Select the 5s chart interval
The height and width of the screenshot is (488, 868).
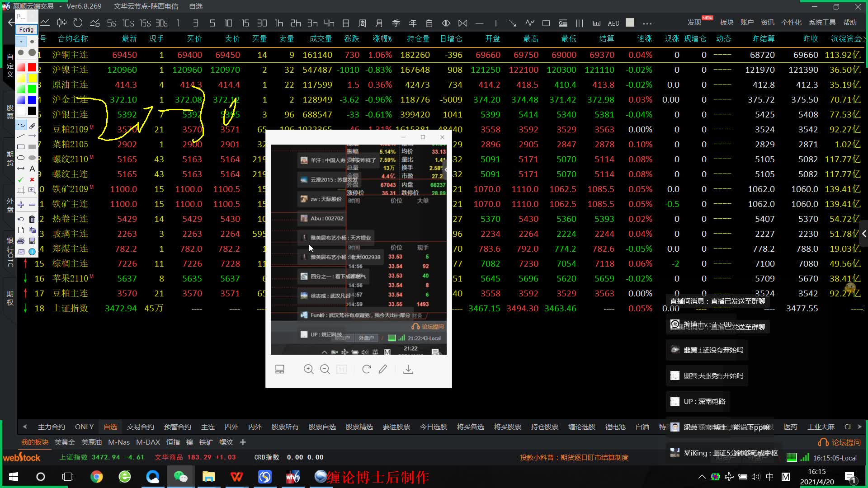coord(112,23)
